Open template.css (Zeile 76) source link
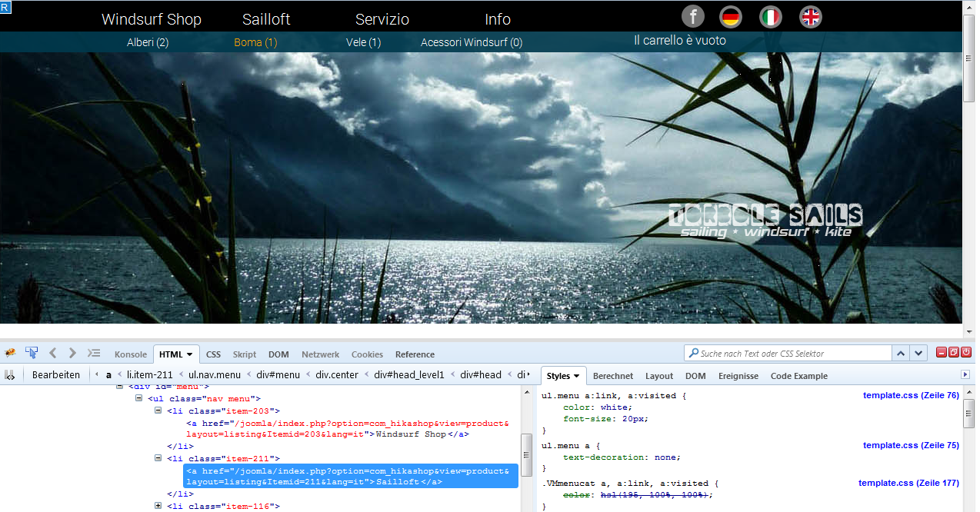Viewport: 980px width, 512px height. [911, 395]
